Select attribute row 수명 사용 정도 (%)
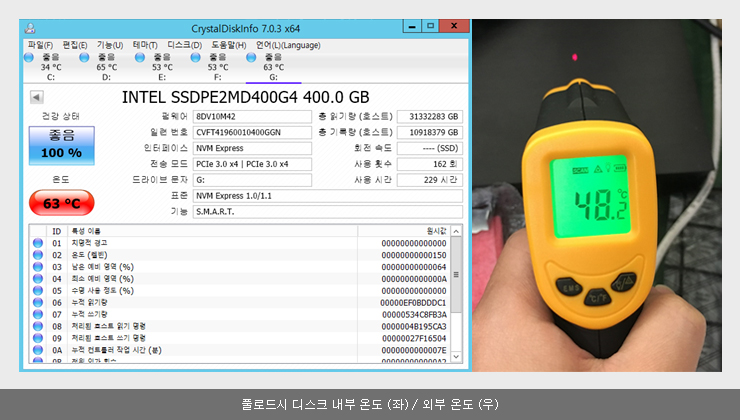The height and width of the screenshot is (420, 740). click(240, 291)
